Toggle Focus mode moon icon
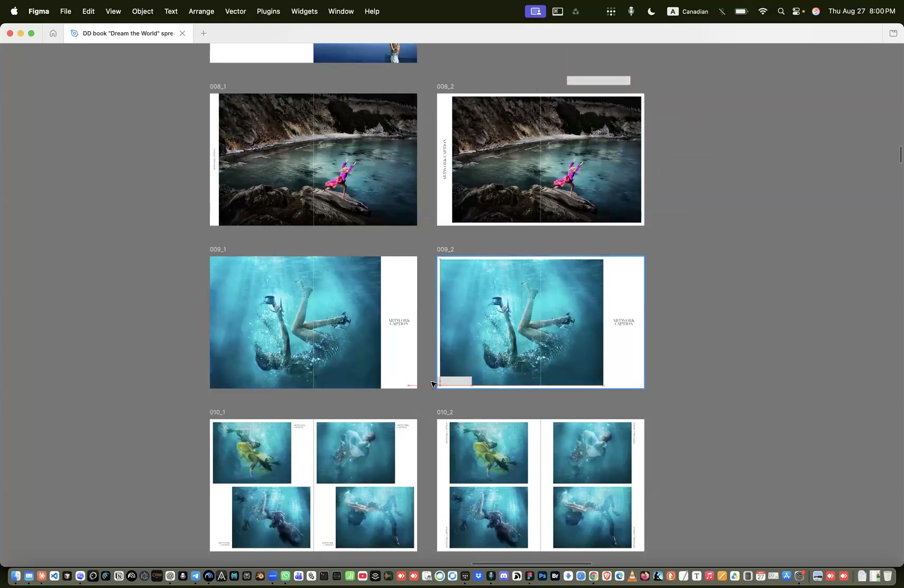Image resolution: width=904 pixels, height=588 pixels. [x=651, y=11]
